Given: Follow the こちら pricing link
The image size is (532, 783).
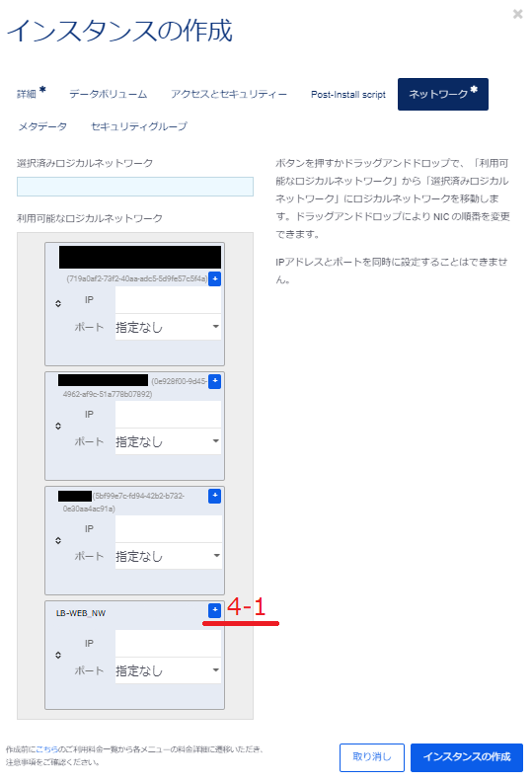Looking at the screenshot, I should pyautogui.click(x=47, y=749).
